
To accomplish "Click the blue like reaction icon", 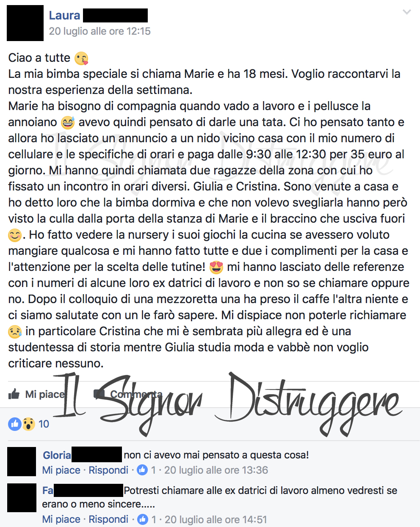I will [15, 424].
